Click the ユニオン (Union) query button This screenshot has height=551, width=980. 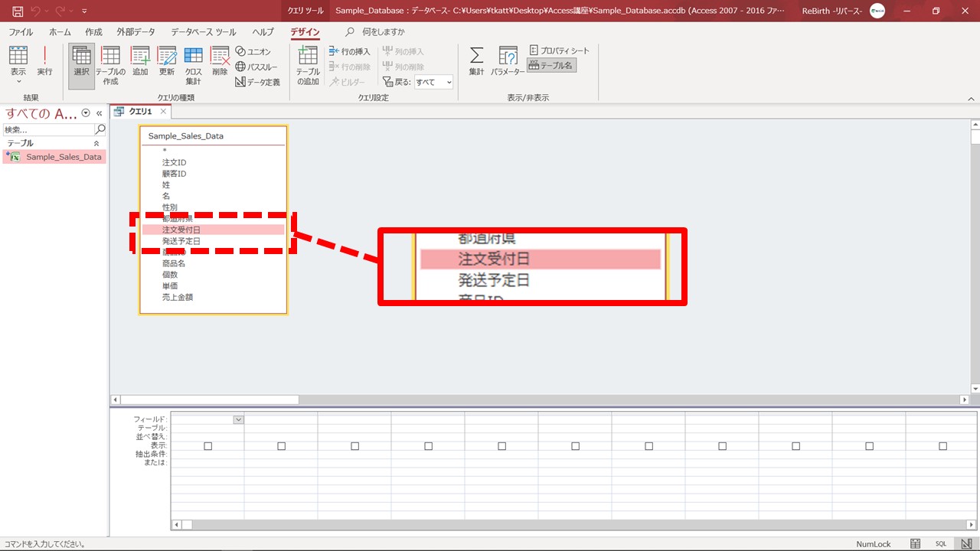pos(253,51)
